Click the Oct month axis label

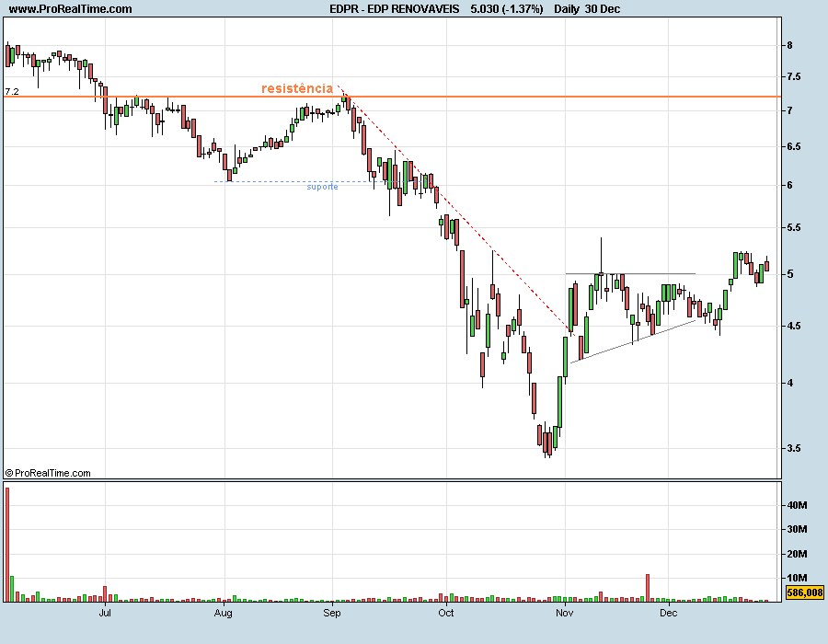(446, 613)
